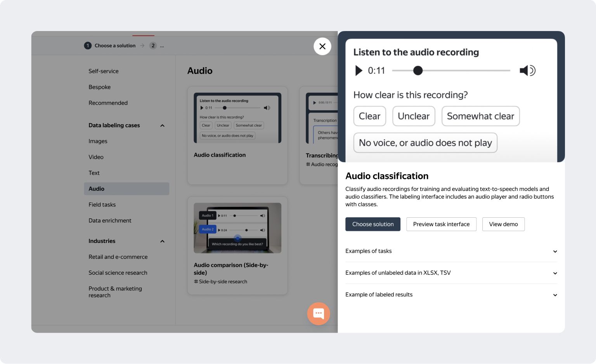Select the Audio category
The width and height of the screenshot is (596, 364).
[126, 189]
